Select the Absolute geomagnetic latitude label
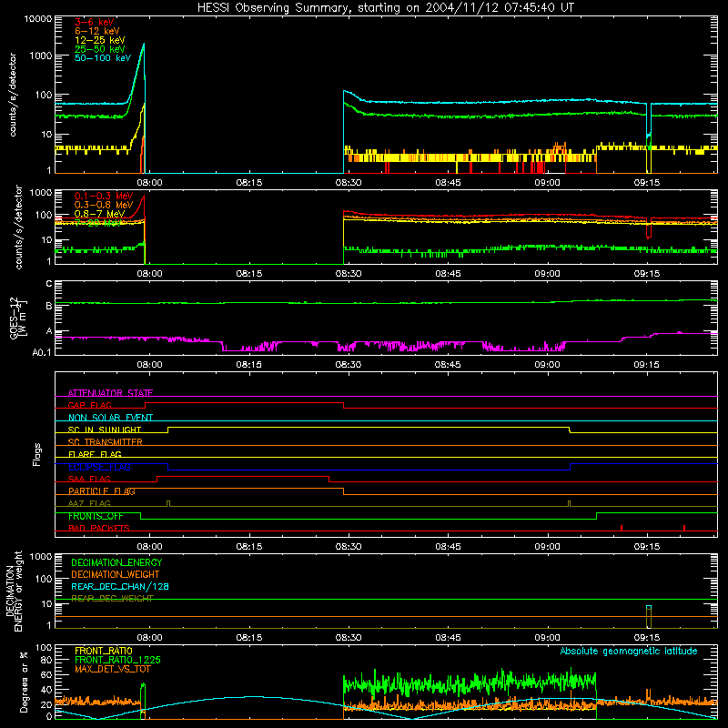The height and width of the screenshot is (728, 728). (629, 651)
